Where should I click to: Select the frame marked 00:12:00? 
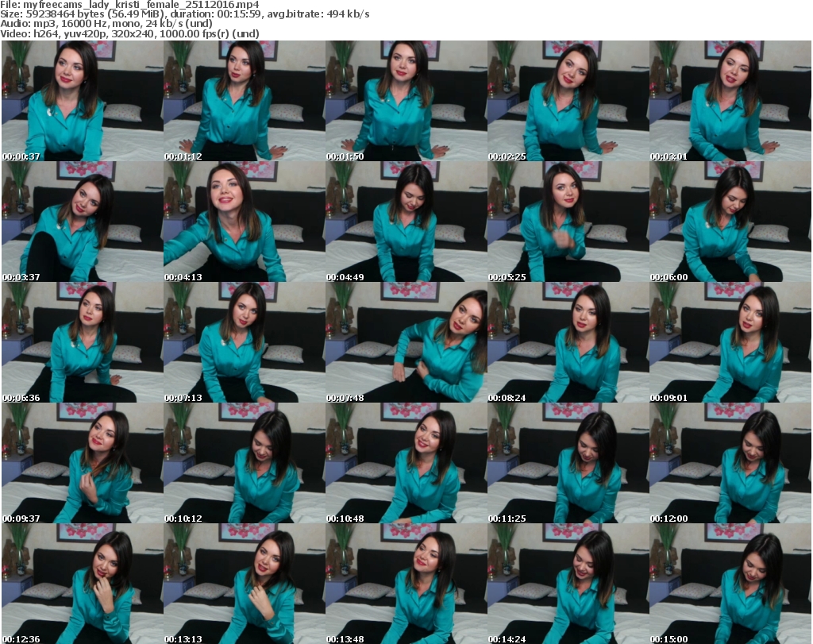coord(730,463)
